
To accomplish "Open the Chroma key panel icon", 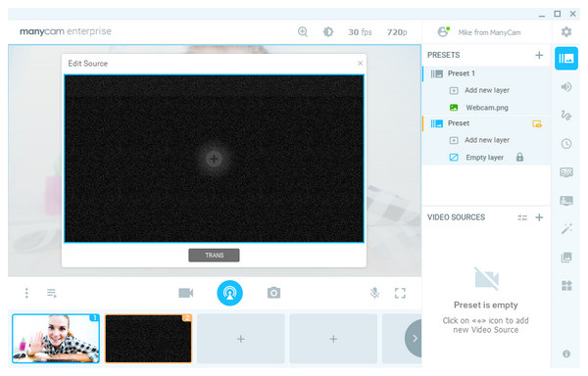I will pos(566,172).
